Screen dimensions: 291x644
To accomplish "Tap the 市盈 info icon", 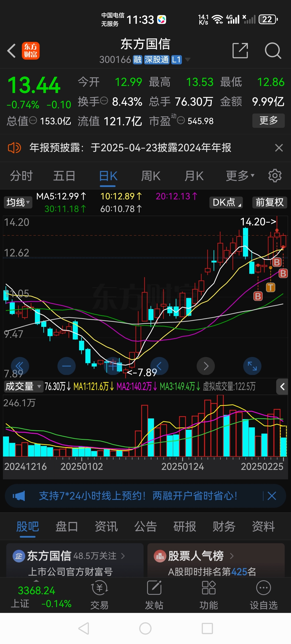I will [181, 120].
